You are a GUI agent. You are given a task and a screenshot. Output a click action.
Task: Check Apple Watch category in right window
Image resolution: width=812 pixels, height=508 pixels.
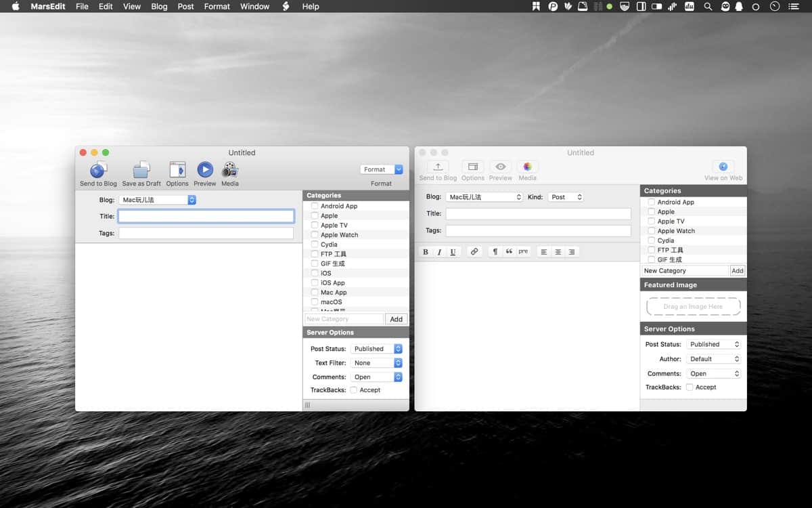pos(652,231)
